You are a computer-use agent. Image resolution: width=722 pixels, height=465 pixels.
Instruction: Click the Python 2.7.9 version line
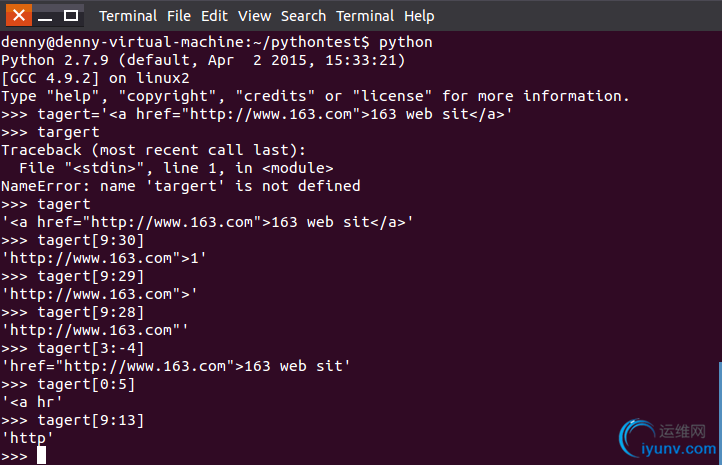click(x=203, y=60)
